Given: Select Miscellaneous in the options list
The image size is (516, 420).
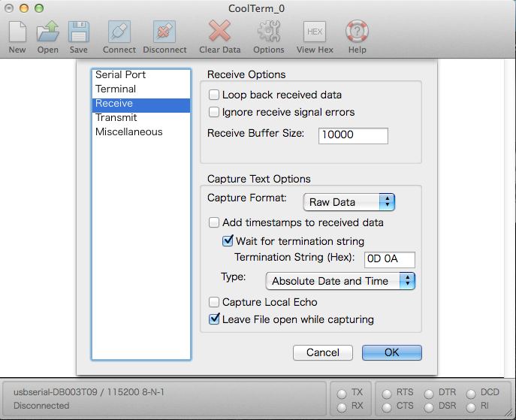Looking at the screenshot, I should [128, 132].
